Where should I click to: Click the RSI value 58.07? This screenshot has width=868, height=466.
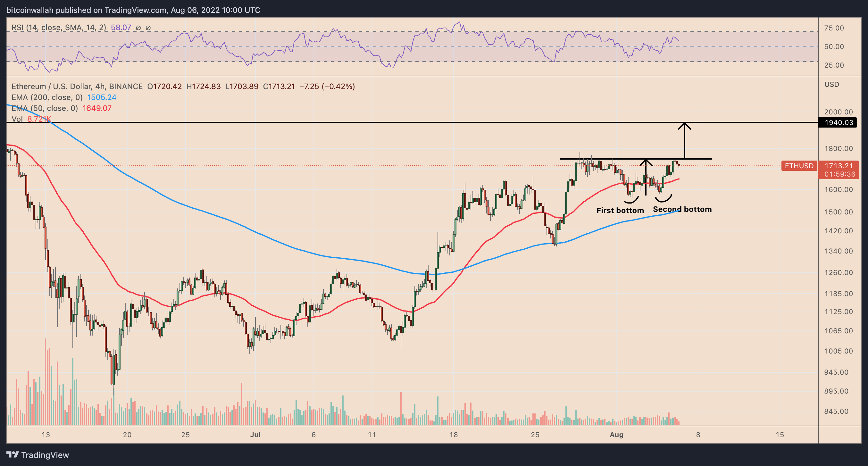pos(121,28)
